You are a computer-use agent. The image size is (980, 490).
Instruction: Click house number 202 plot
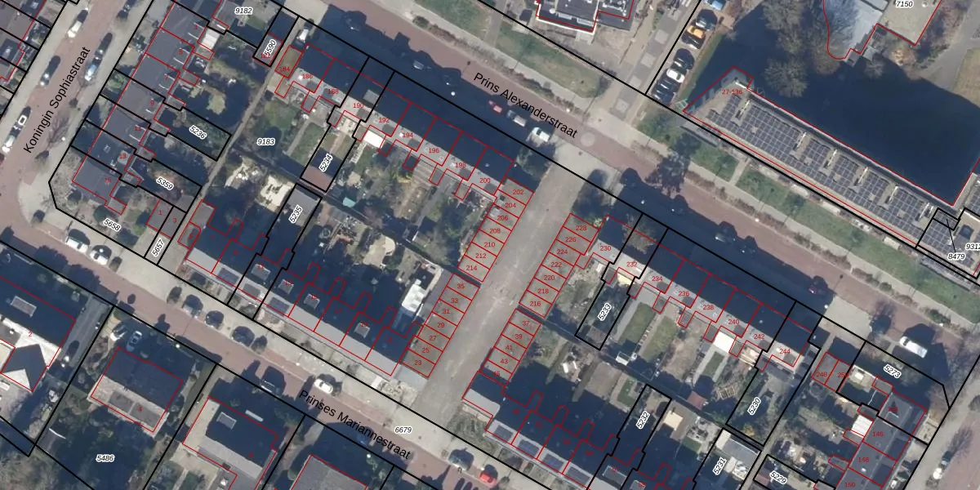[x=517, y=192]
